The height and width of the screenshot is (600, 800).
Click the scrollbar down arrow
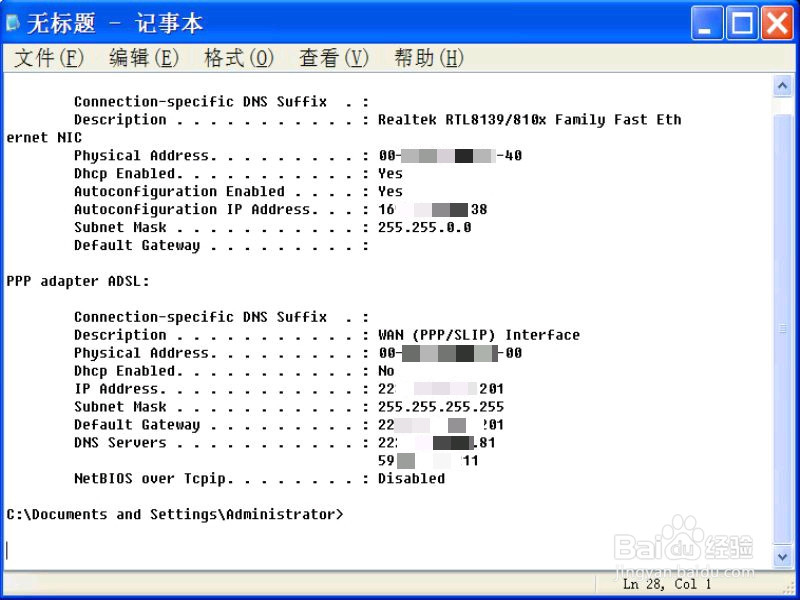tap(783, 557)
